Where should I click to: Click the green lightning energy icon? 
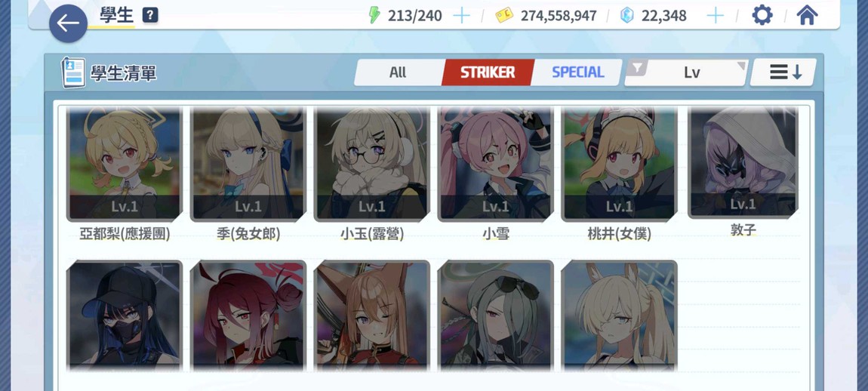click(x=375, y=15)
